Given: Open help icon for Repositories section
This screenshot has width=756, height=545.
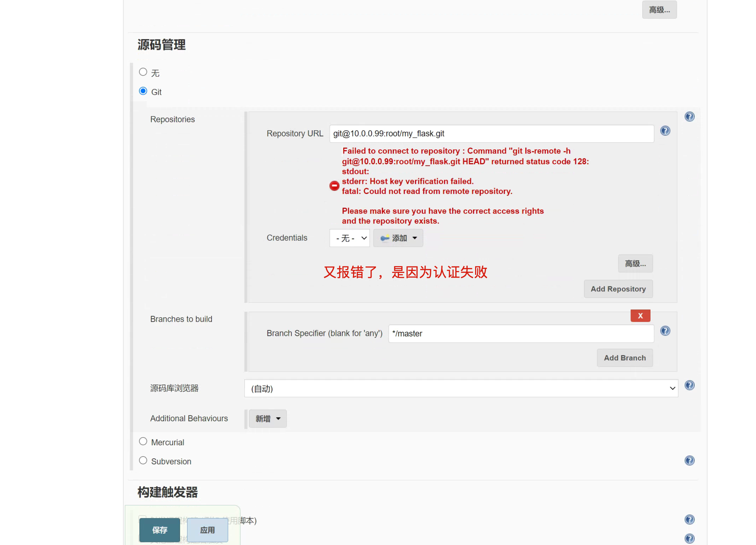Looking at the screenshot, I should click(x=689, y=117).
